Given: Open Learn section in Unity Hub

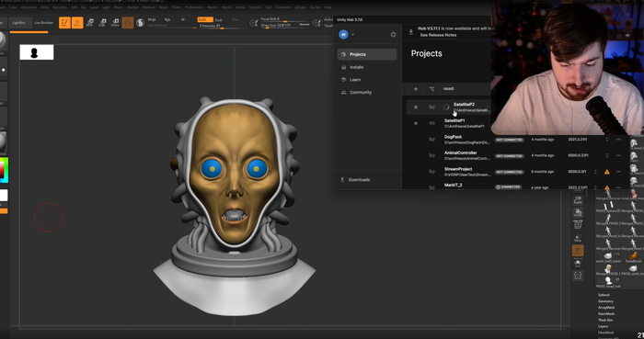Looking at the screenshot, I should coord(367,80).
